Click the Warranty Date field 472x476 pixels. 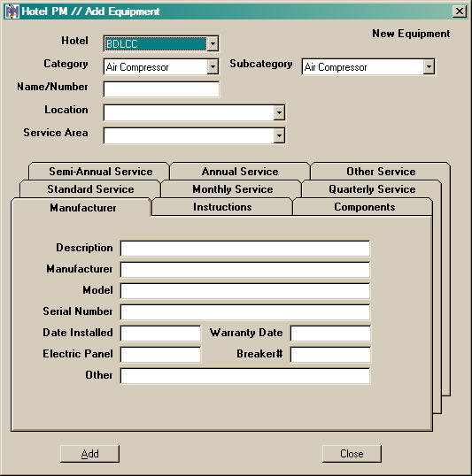click(330, 334)
